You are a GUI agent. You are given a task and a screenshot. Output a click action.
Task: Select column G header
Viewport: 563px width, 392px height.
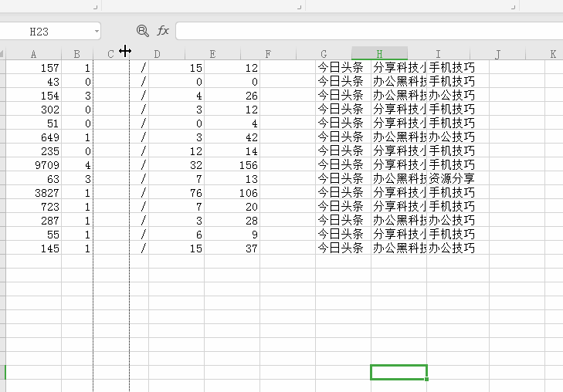324,54
